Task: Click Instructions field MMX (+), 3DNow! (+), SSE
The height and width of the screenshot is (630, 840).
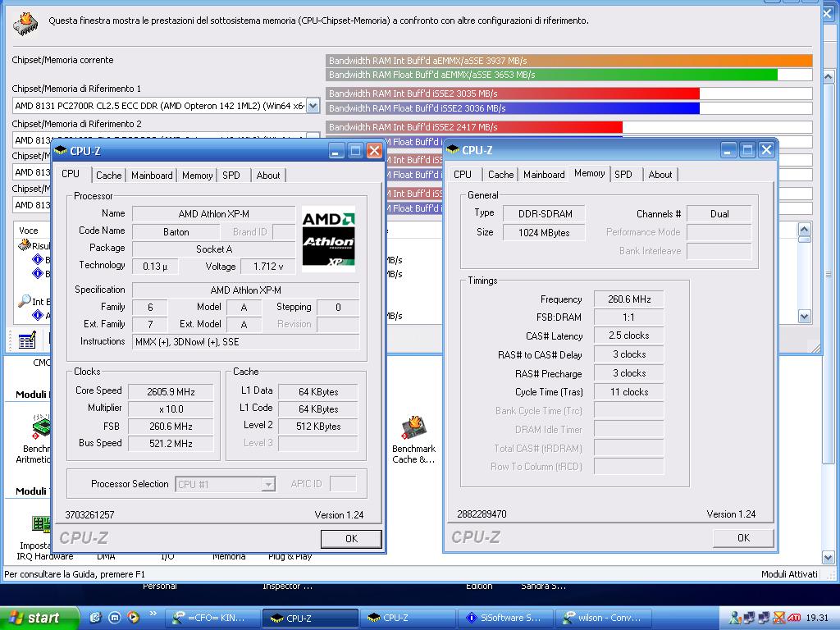Action: 246,342
